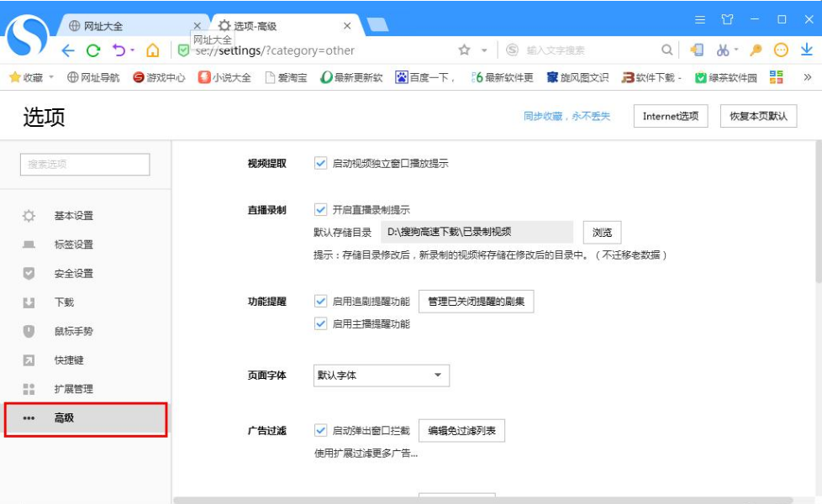Click the yellow circle menu icon
822x504 pixels.
click(780, 50)
